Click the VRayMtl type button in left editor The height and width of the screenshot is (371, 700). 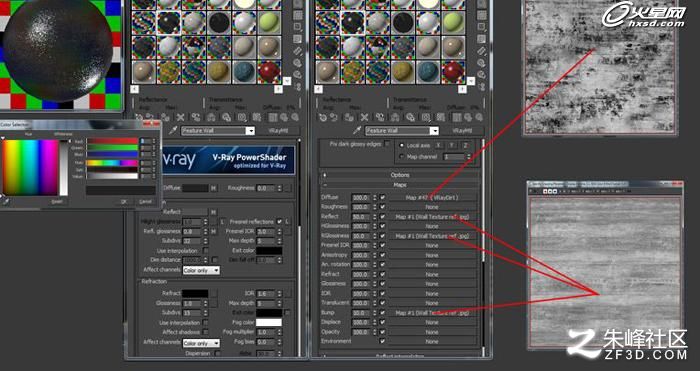click(278, 130)
